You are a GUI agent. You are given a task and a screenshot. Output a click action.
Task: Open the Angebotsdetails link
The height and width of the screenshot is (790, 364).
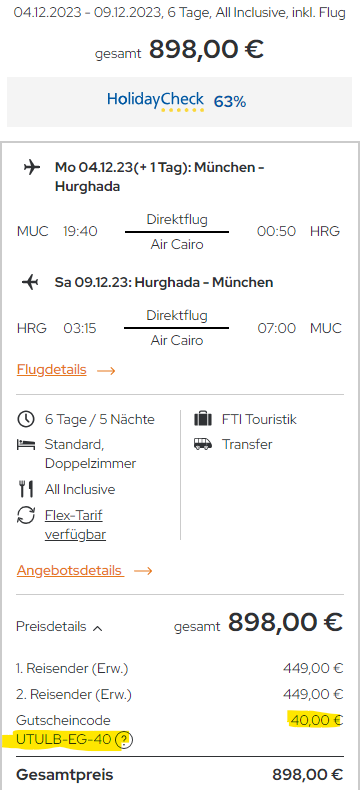[70, 571]
